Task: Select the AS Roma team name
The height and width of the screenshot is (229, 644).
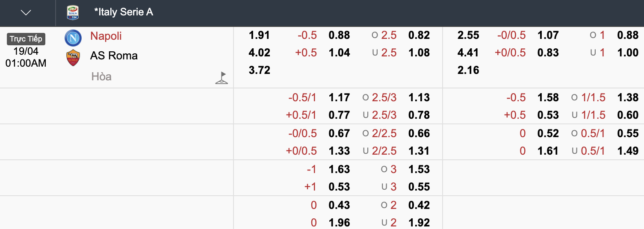Action: 114,56
